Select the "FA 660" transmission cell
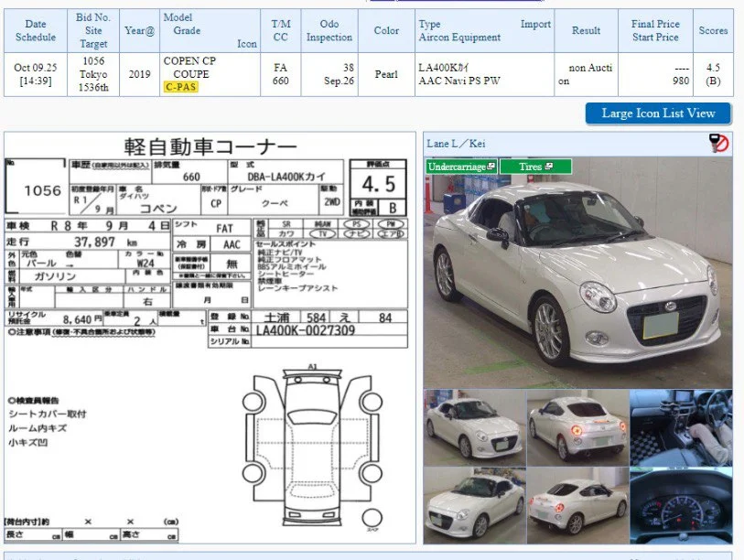744x560 pixels. (x=280, y=74)
